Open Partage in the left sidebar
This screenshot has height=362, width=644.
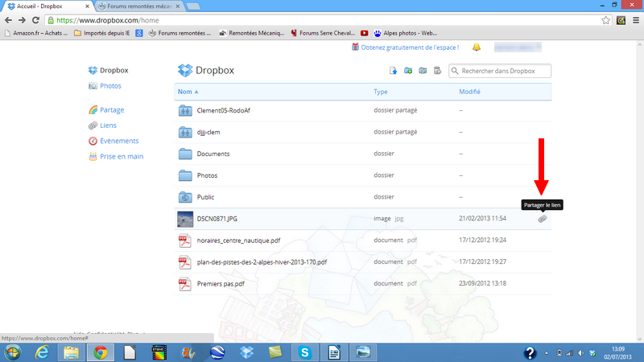112,109
